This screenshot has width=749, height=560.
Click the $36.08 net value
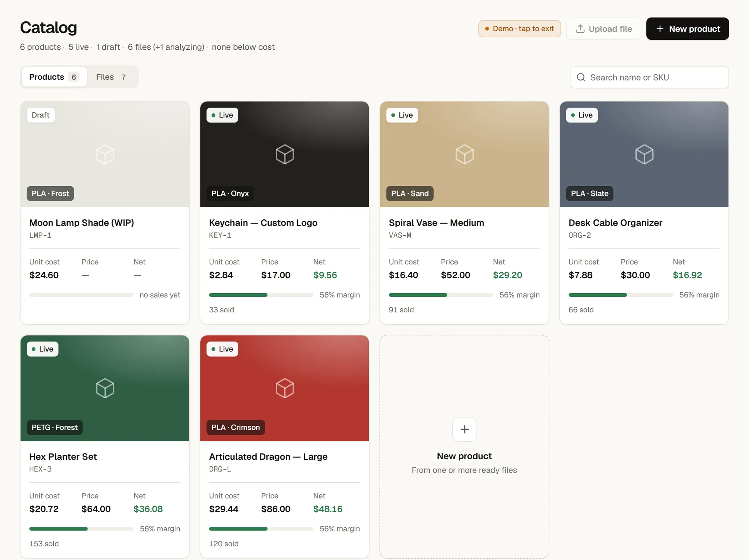point(148,509)
